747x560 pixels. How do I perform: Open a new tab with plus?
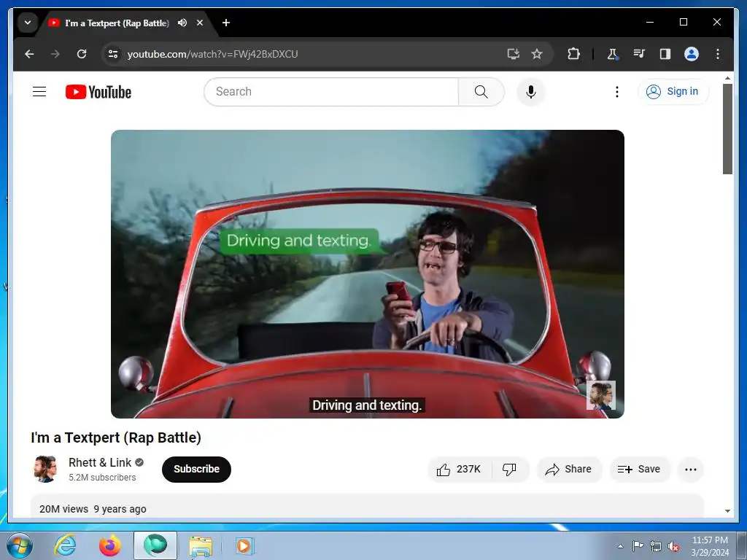[x=226, y=23]
